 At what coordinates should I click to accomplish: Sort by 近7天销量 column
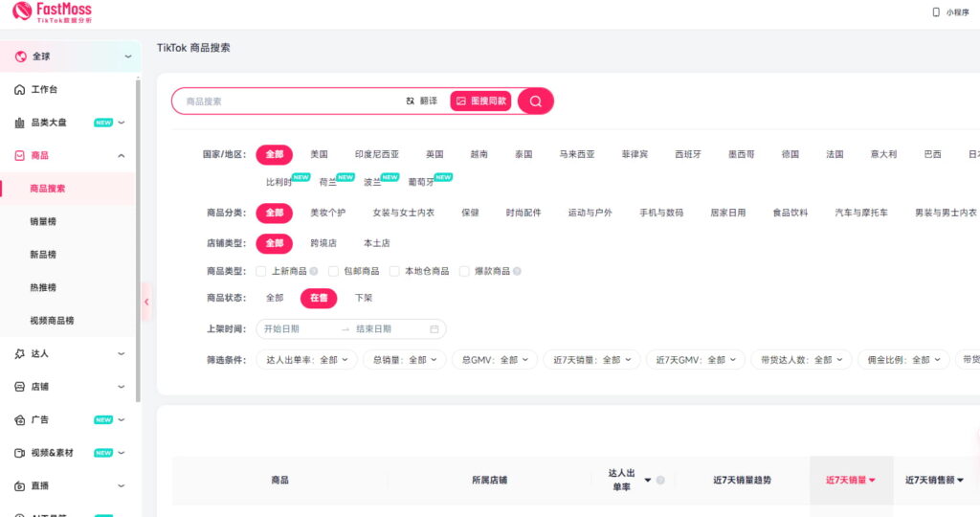[851, 480]
